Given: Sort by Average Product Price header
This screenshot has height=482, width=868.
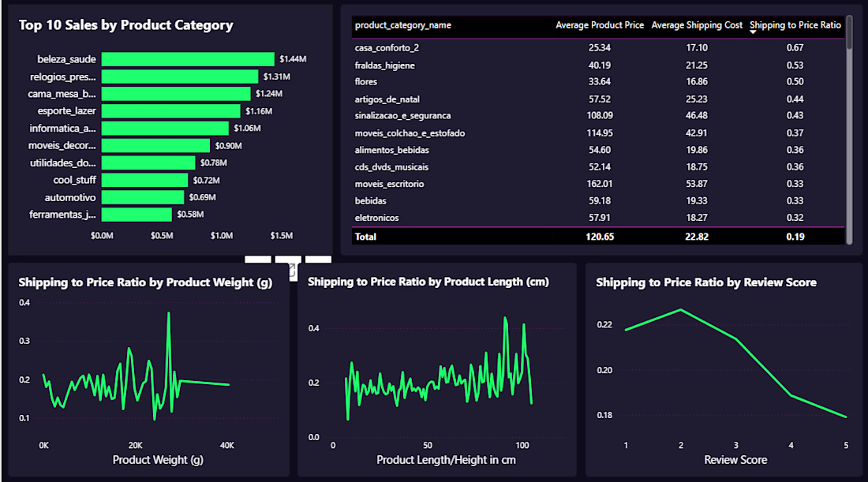Looking at the screenshot, I should coord(600,25).
